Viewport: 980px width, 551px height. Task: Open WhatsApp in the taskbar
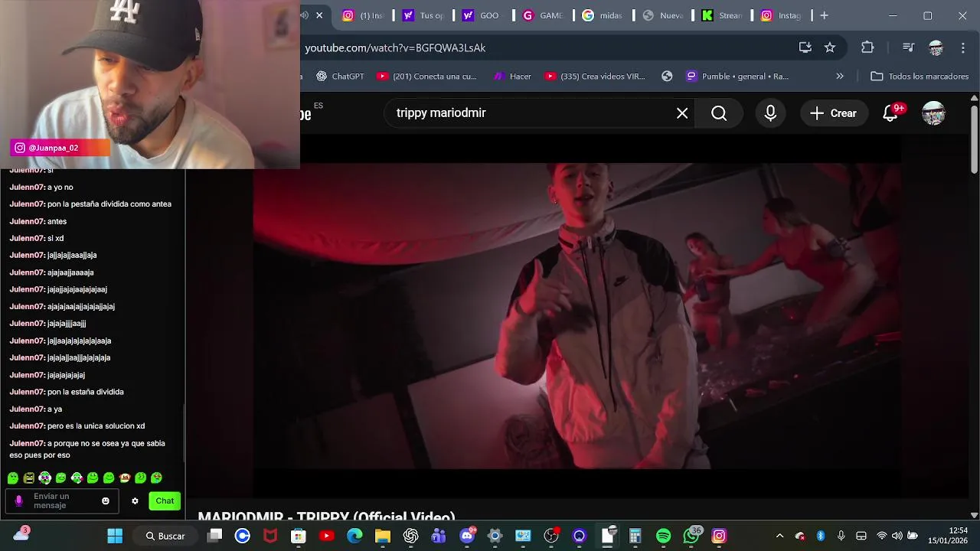point(691,536)
